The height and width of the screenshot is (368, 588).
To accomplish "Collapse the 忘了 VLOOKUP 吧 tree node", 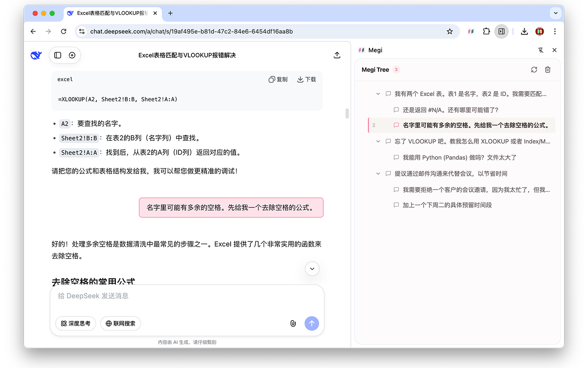I will pyautogui.click(x=378, y=141).
